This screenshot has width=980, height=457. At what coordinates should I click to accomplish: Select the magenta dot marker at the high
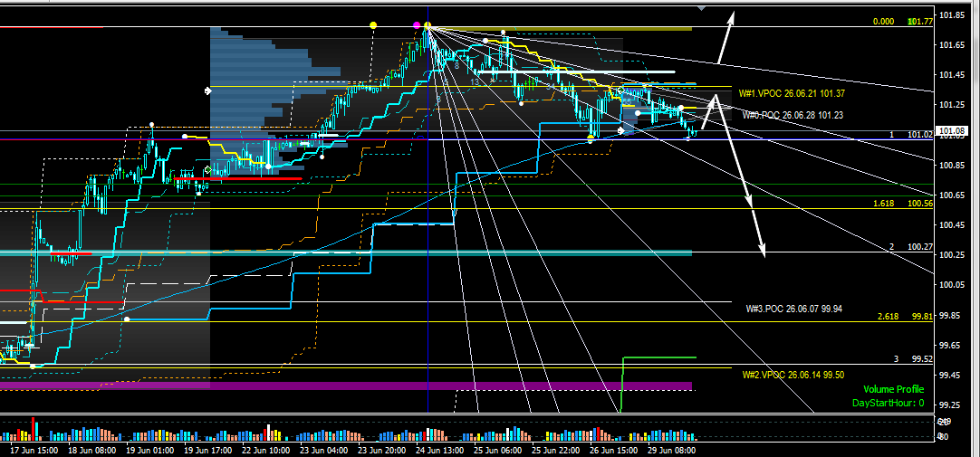(417, 25)
